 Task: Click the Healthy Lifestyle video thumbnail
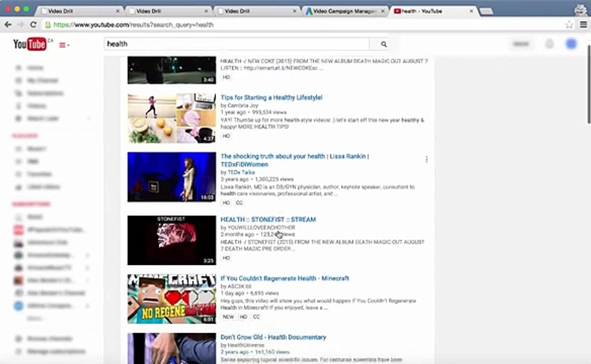pos(172,118)
